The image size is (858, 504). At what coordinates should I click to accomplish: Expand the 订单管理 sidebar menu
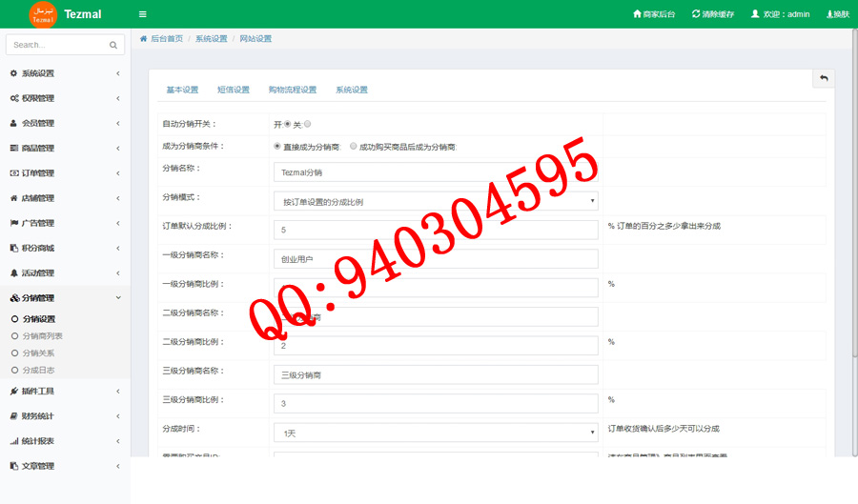[x=65, y=173]
